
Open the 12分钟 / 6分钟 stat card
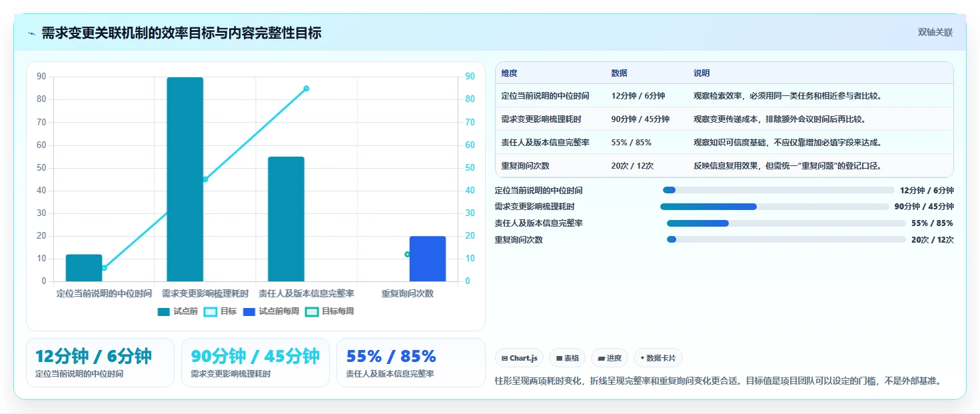100,363
